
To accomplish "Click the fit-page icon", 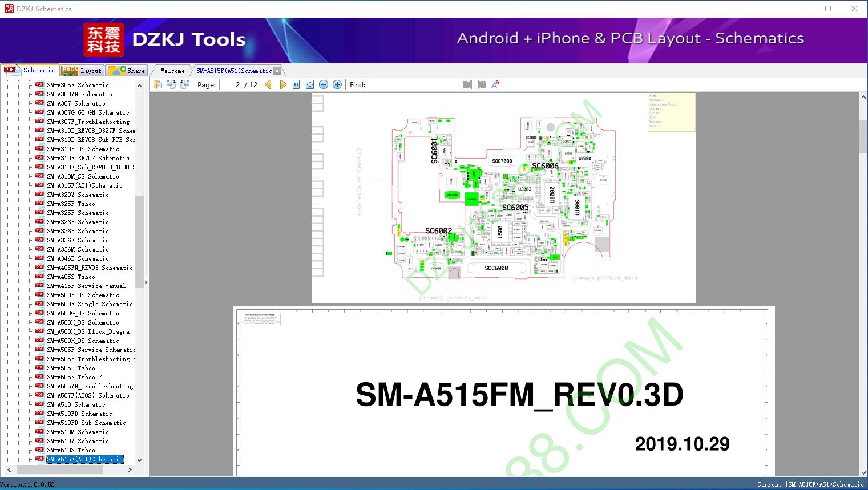I will 310,84.
